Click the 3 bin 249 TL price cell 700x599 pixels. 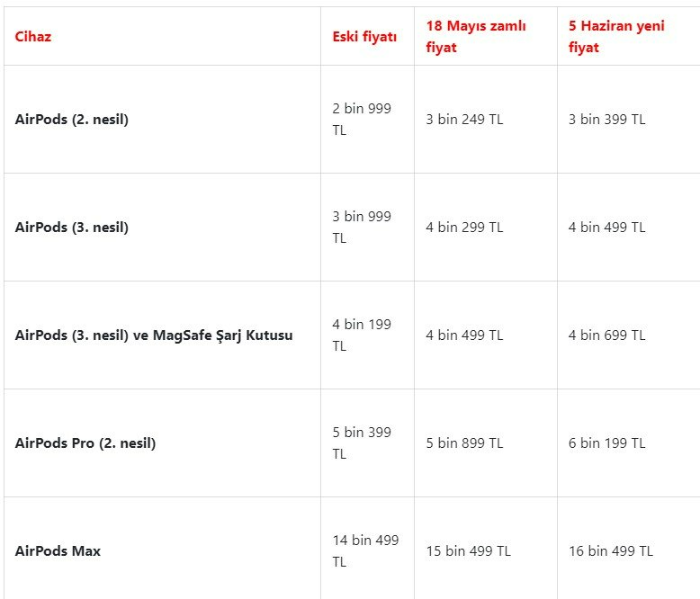[464, 120]
